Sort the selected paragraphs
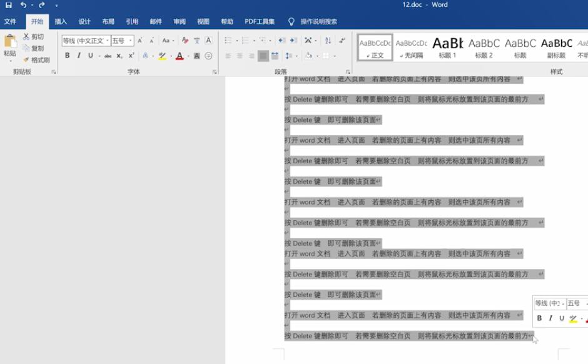 click(328, 41)
